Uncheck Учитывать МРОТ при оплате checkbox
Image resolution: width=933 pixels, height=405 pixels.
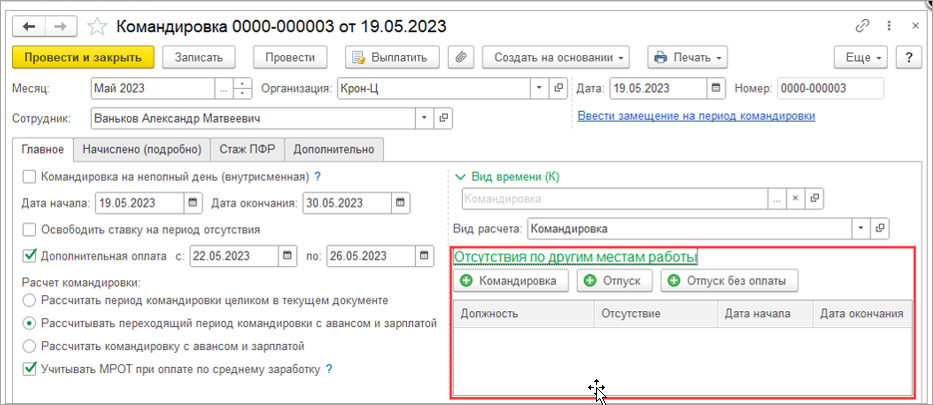pos(28,369)
